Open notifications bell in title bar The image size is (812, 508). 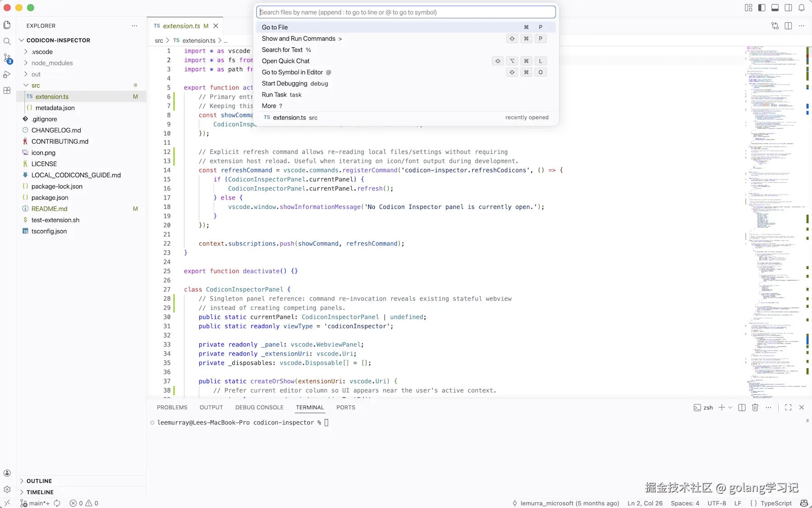[x=802, y=8]
